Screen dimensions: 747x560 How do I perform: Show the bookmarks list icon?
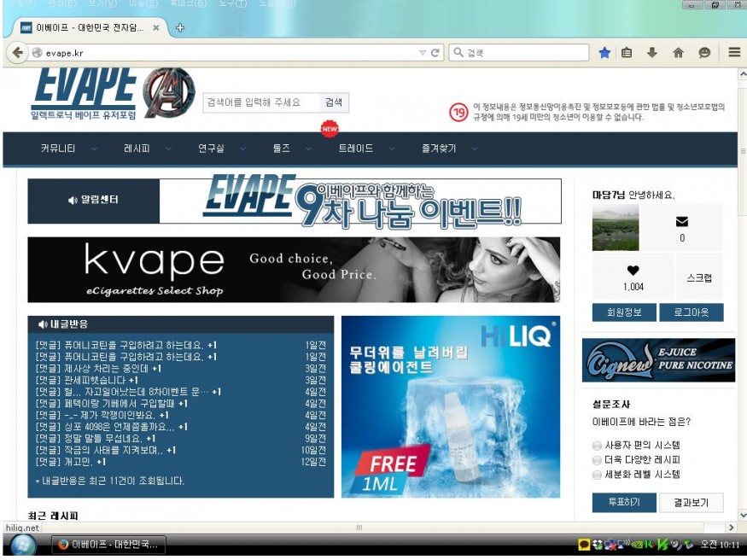tap(627, 52)
